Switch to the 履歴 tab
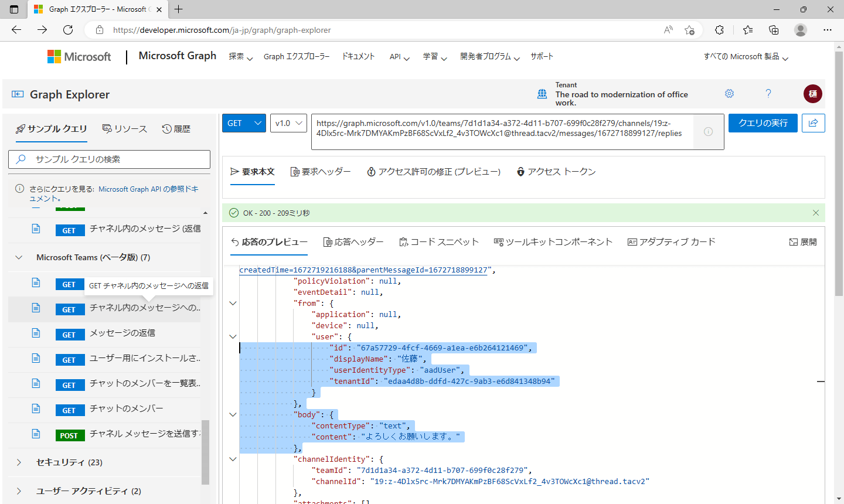This screenshot has height=504, width=844. 176,129
